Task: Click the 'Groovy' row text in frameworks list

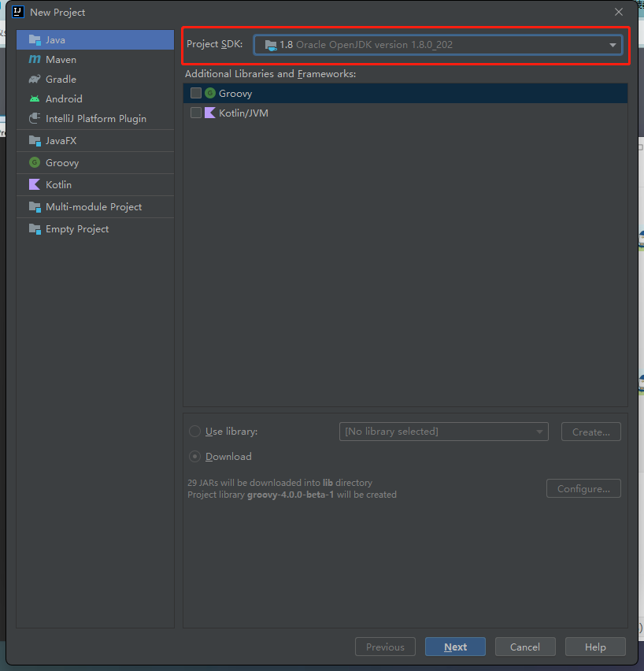Action: pyautogui.click(x=235, y=93)
